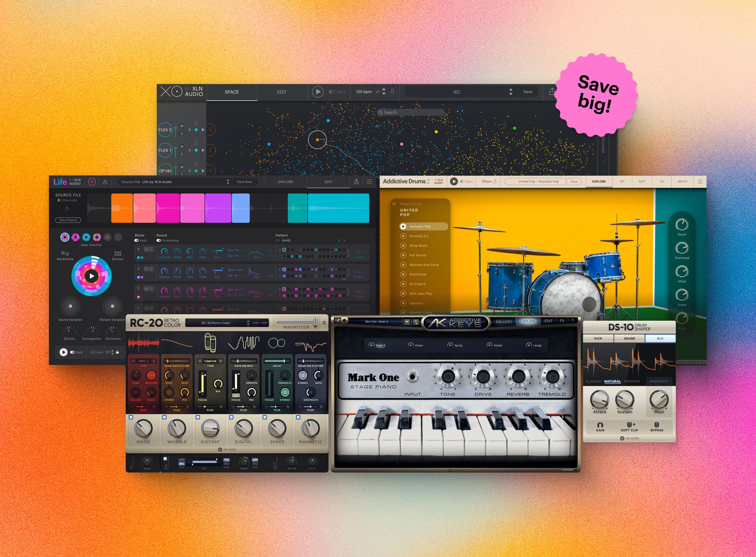This screenshot has height=557, width=756.
Task: Click the export icon in XO window
Action: (x=552, y=91)
